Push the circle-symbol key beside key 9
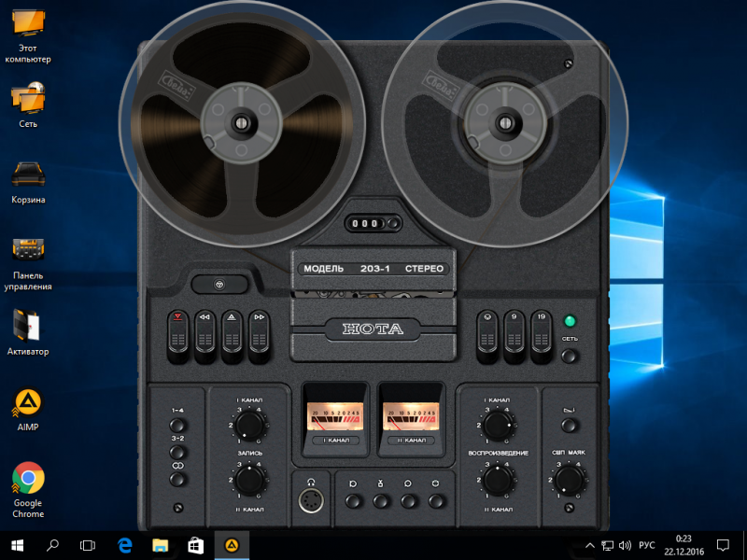This screenshot has width=747, height=560. (x=486, y=336)
